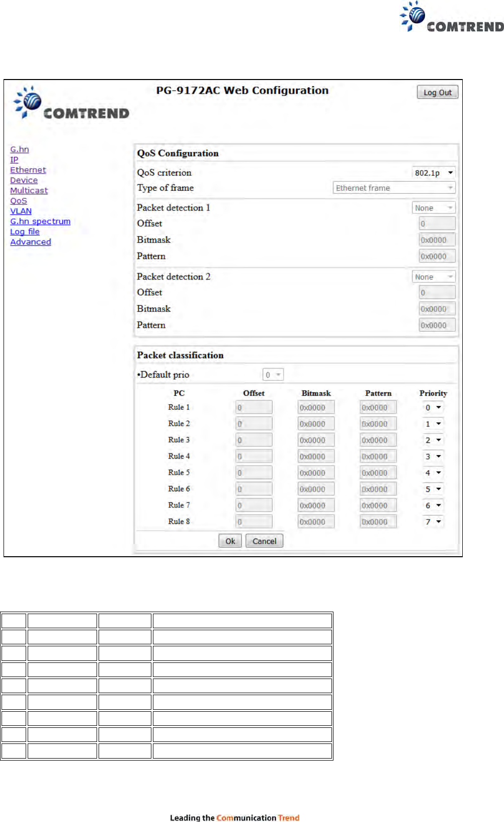
Task: Open the Packet detection 2 dropdown
Action: point(434,277)
